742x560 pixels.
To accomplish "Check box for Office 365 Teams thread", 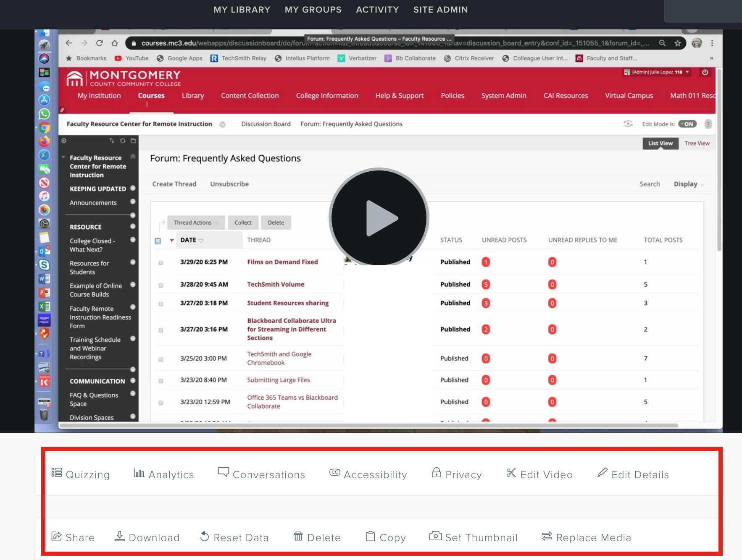I will coord(161,403).
